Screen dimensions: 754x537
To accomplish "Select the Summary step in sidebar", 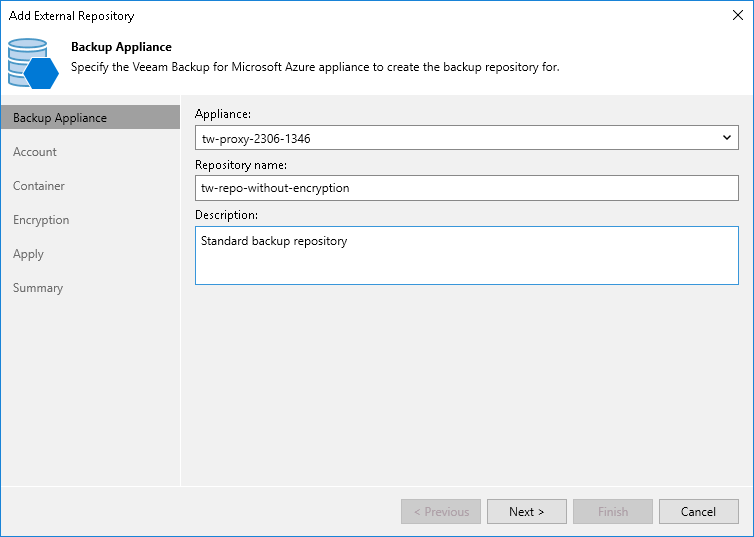I will pyautogui.click(x=38, y=288).
